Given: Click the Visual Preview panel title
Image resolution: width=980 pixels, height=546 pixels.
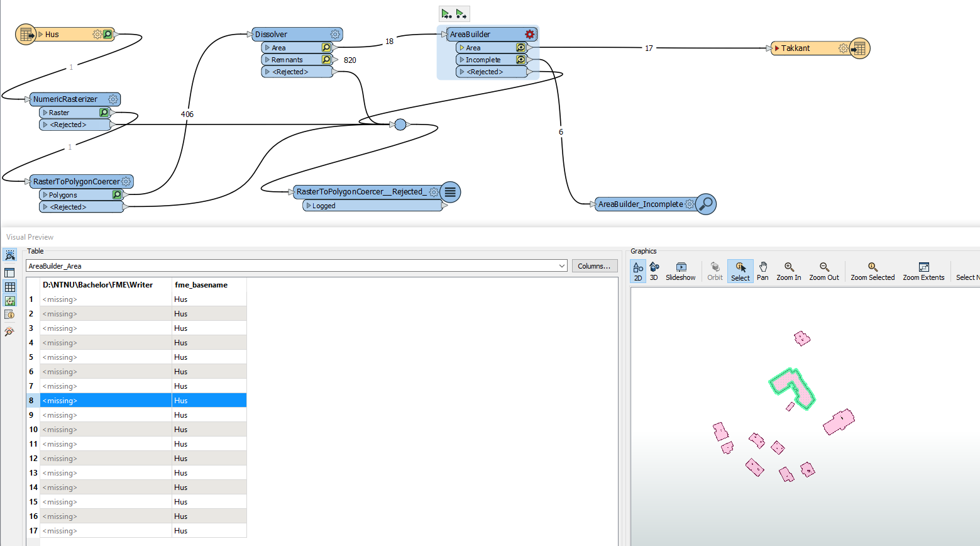Looking at the screenshot, I should (30, 237).
